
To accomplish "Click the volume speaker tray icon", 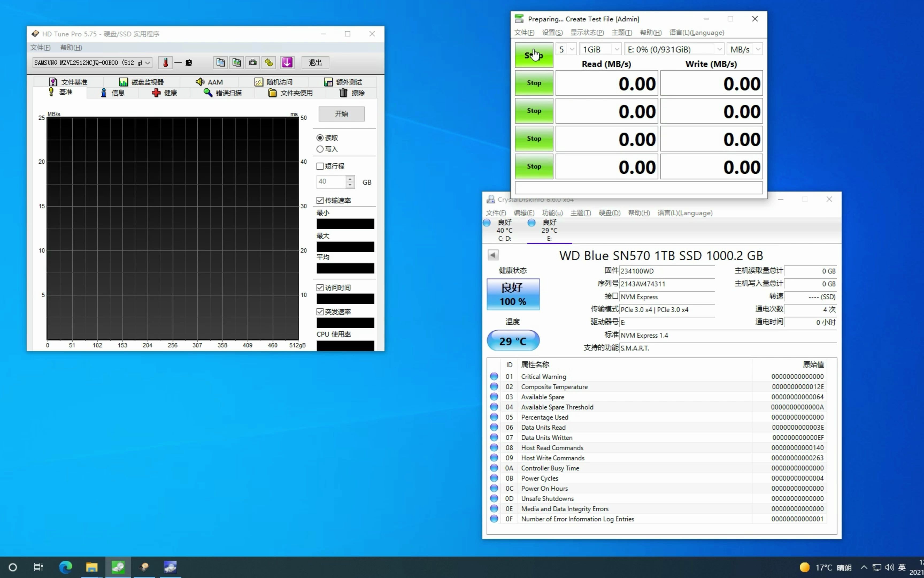I will pyautogui.click(x=889, y=567).
